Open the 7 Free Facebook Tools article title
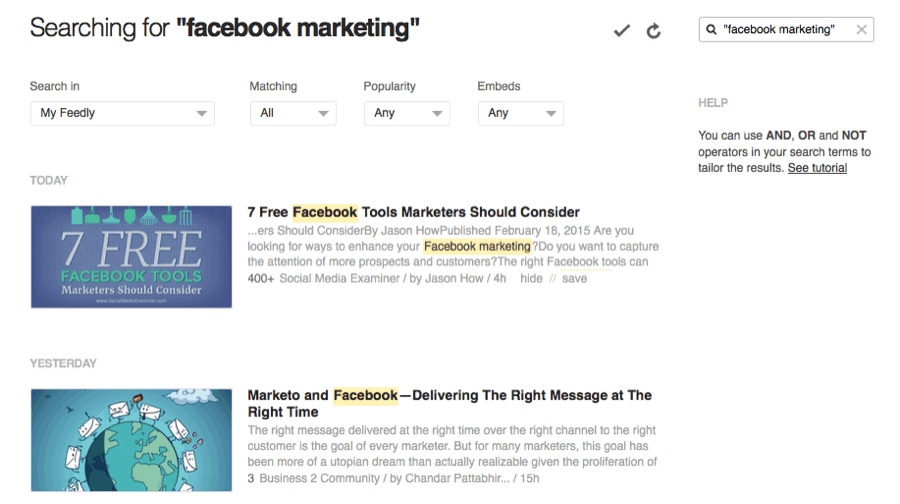This screenshot has height=504, width=900. [x=413, y=212]
